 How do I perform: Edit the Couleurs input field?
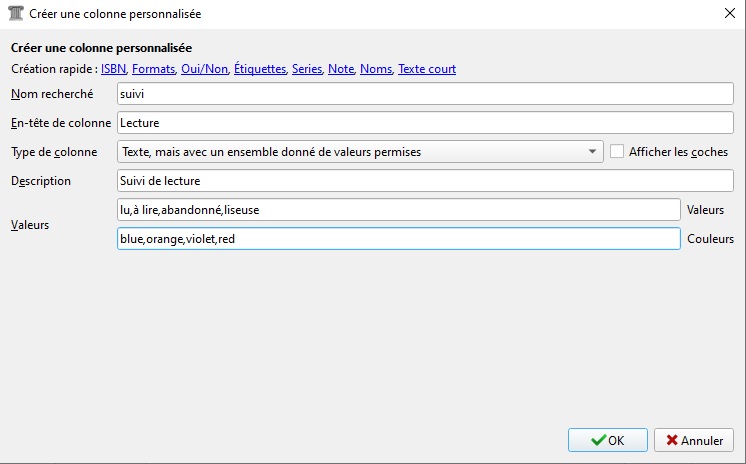click(x=398, y=239)
